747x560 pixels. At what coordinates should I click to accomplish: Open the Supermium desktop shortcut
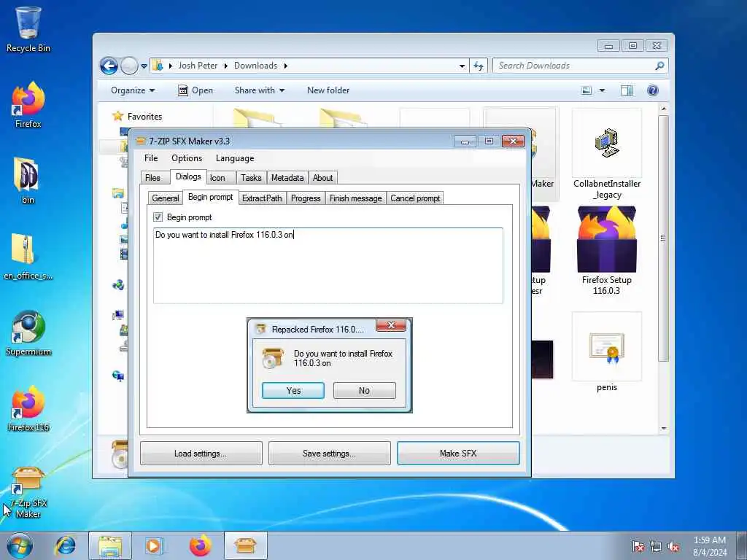[28, 332]
